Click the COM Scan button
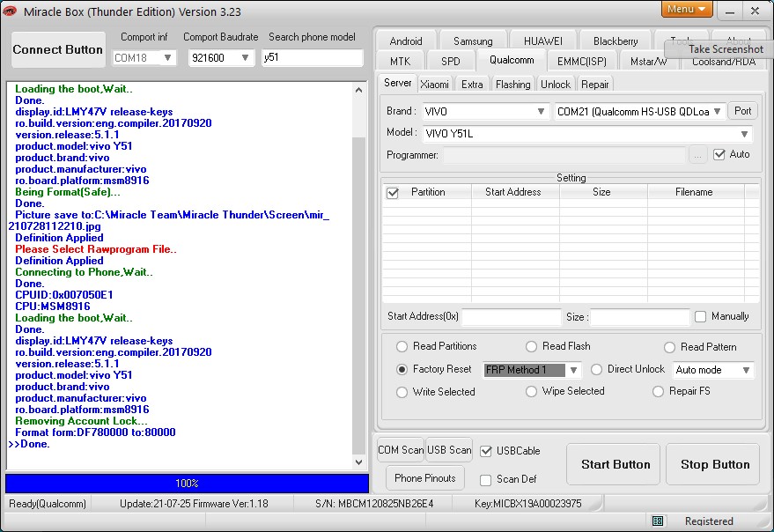Viewport: 774px width, 532px height. pyautogui.click(x=401, y=450)
